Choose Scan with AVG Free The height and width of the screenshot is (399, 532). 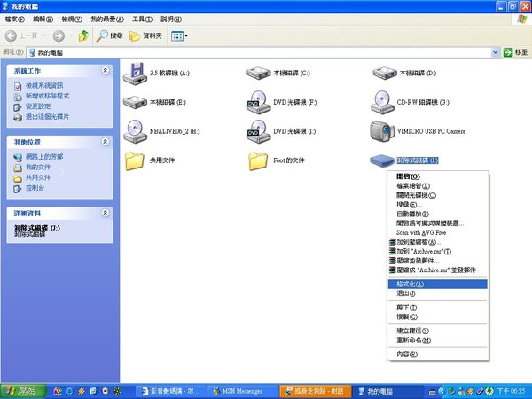pos(437,232)
